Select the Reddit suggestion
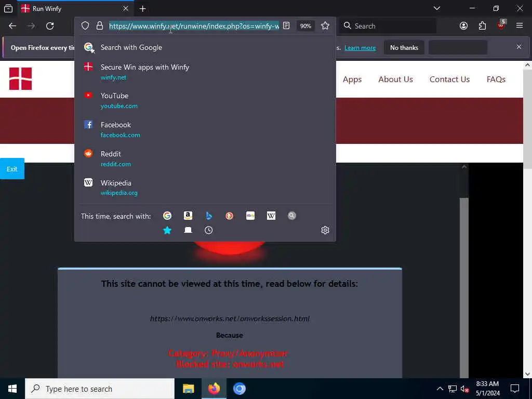The image size is (532, 399). coord(205,159)
